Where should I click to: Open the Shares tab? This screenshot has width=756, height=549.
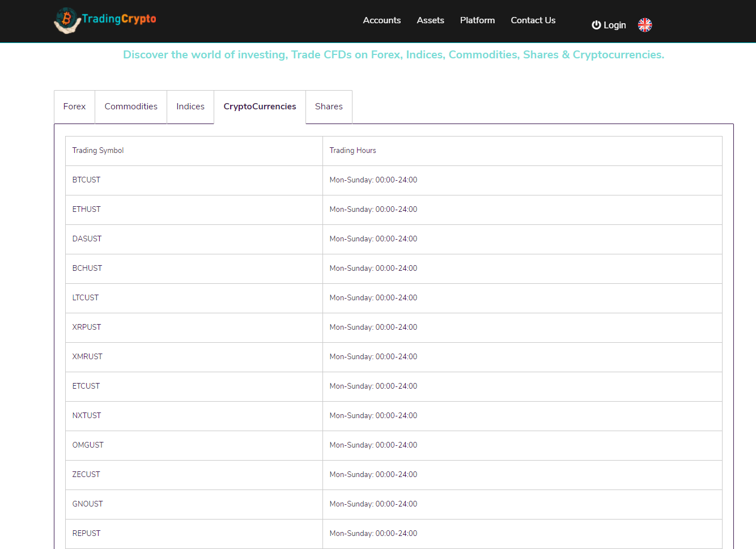(x=329, y=107)
